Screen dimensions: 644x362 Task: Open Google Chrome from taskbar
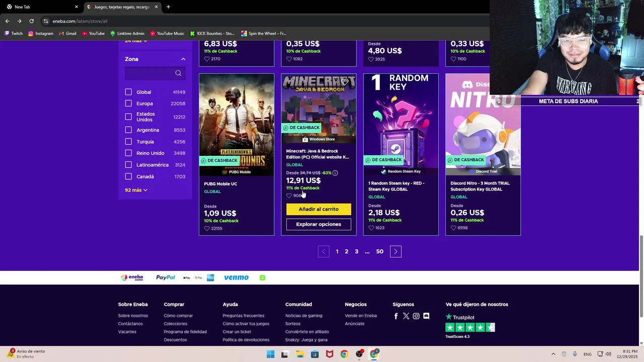pos(344,354)
